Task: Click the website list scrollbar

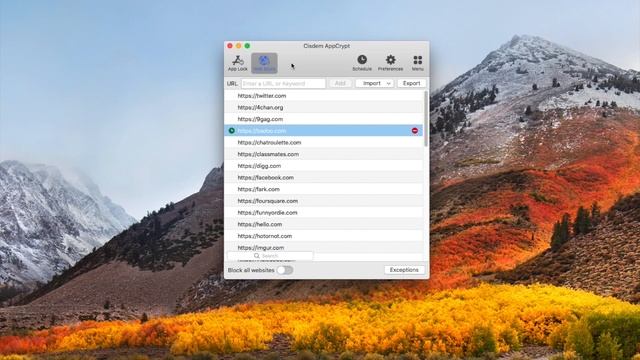Action: coord(426,118)
